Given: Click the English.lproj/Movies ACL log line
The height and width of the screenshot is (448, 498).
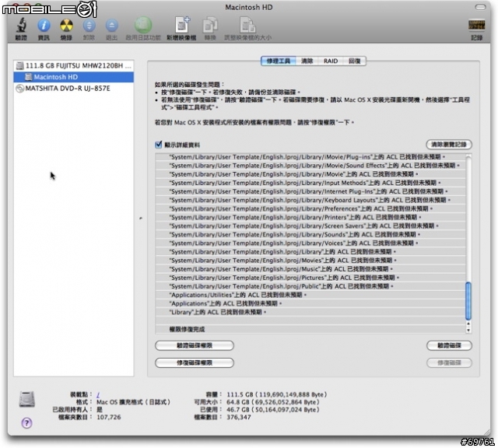Looking at the screenshot, I should point(310,261).
